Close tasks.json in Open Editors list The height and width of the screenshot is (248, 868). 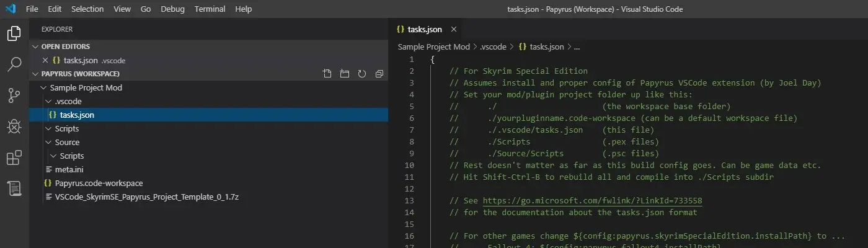coord(45,60)
